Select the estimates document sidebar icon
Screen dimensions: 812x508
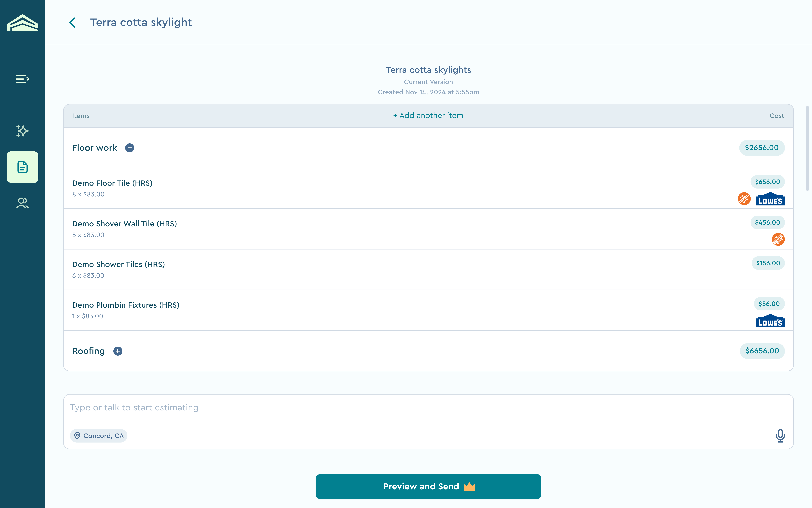point(22,167)
